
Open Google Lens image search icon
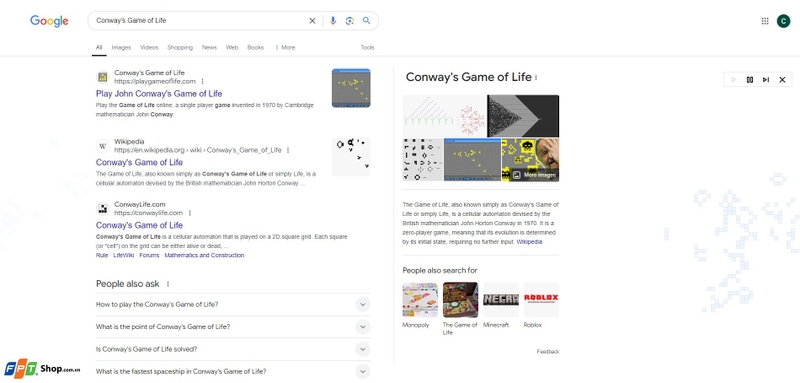click(349, 21)
